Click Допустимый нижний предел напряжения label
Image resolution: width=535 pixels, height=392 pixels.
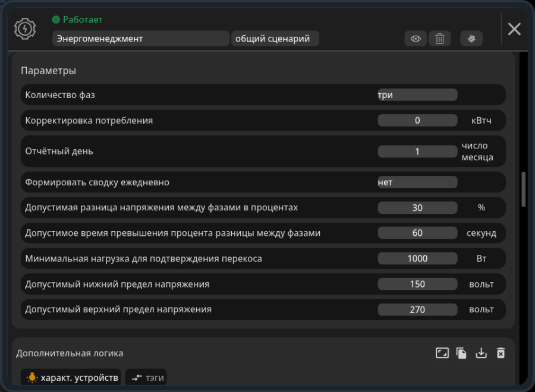pos(117,284)
